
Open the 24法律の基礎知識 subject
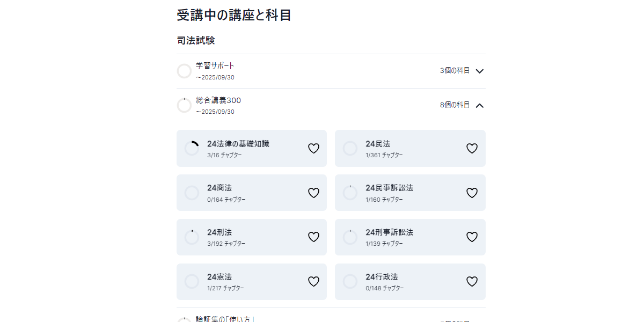coord(238,144)
